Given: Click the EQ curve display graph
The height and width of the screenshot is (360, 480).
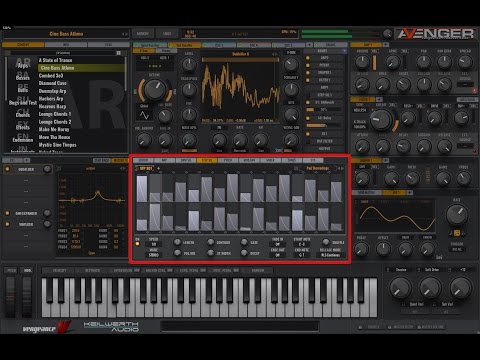Looking at the screenshot, I should point(91,200).
